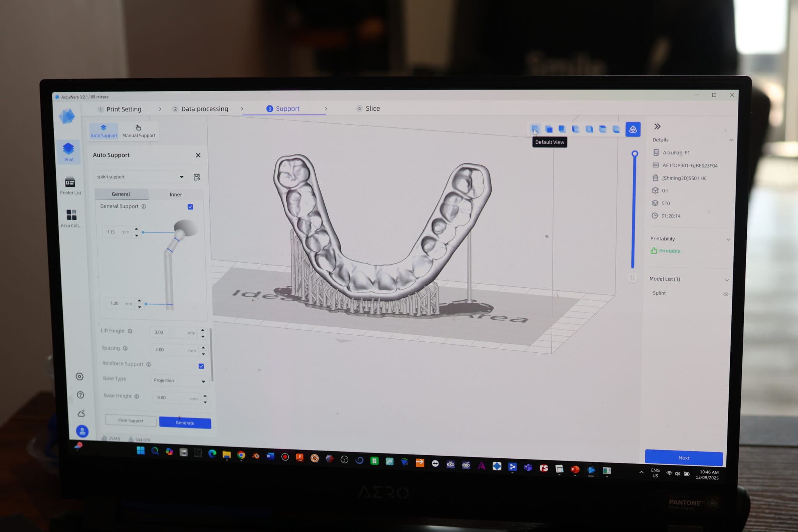The image size is (798, 532).
Task: Increase the 1.15 mm tip value
Action: 136,229
